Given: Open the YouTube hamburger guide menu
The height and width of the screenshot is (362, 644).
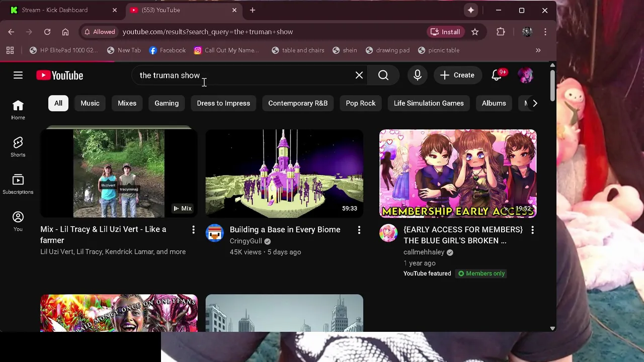Looking at the screenshot, I should pyautogui.click(x=18, y=75).
